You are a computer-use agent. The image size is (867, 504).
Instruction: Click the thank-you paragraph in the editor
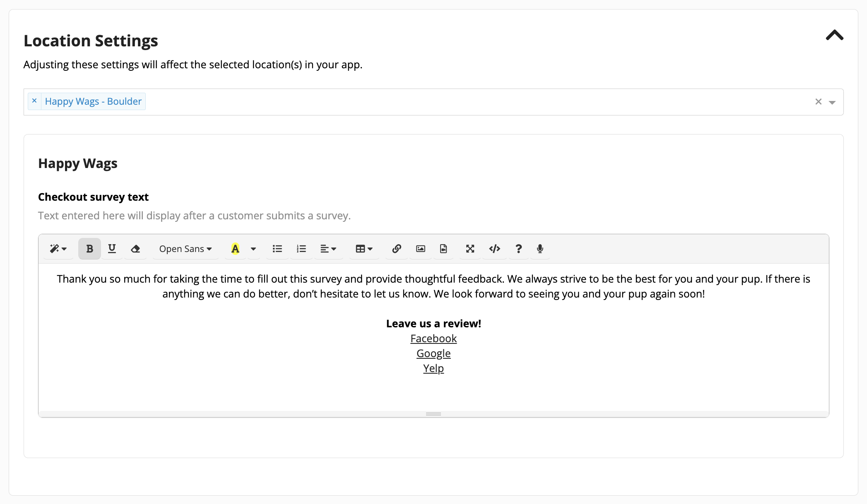tap(433, 286)
